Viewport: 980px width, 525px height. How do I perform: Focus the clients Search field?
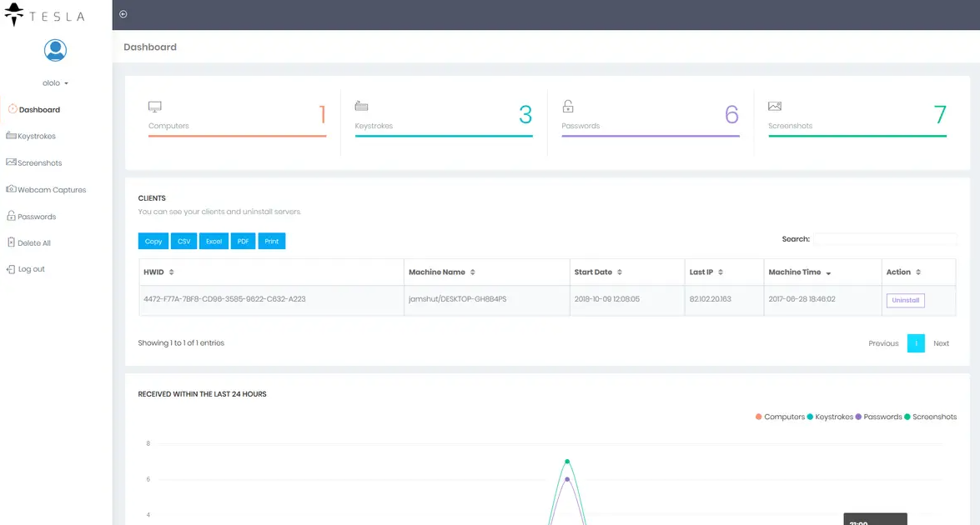click(x=885, y=239)
